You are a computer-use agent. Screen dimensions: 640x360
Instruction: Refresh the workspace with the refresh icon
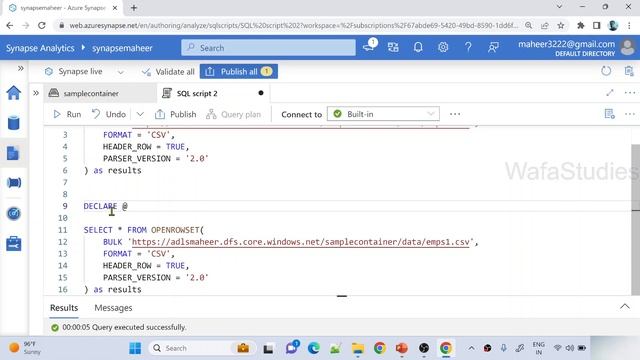coord(606,71)
